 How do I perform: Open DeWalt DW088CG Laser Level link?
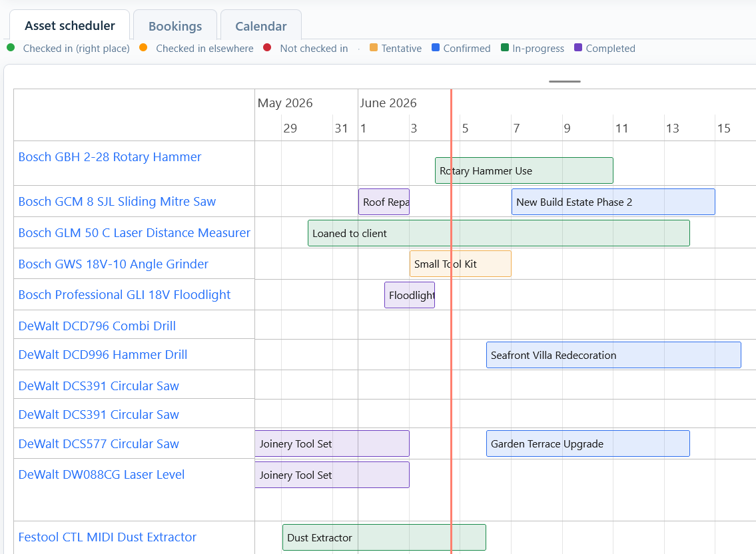(102, 475)
